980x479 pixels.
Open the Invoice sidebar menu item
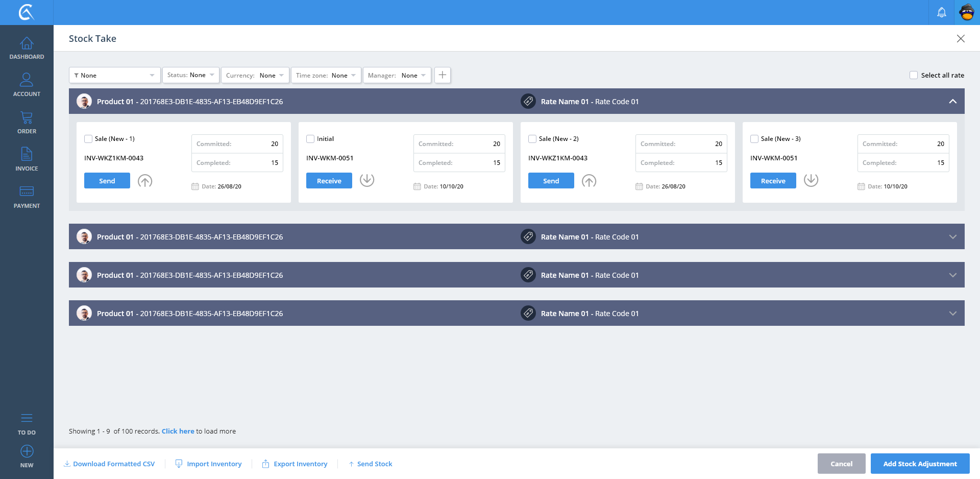click(27, 159)
